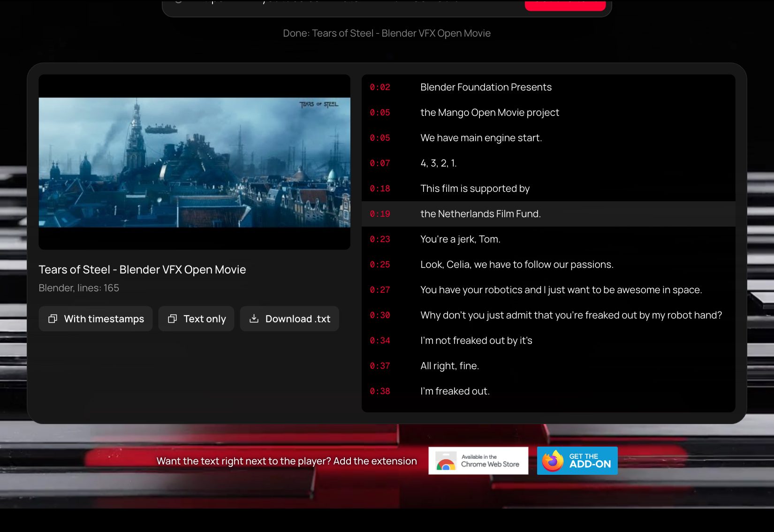Select the line 'We have main engine start.'
Viewport: 774px width, 532px height.
tap(481, 138)
